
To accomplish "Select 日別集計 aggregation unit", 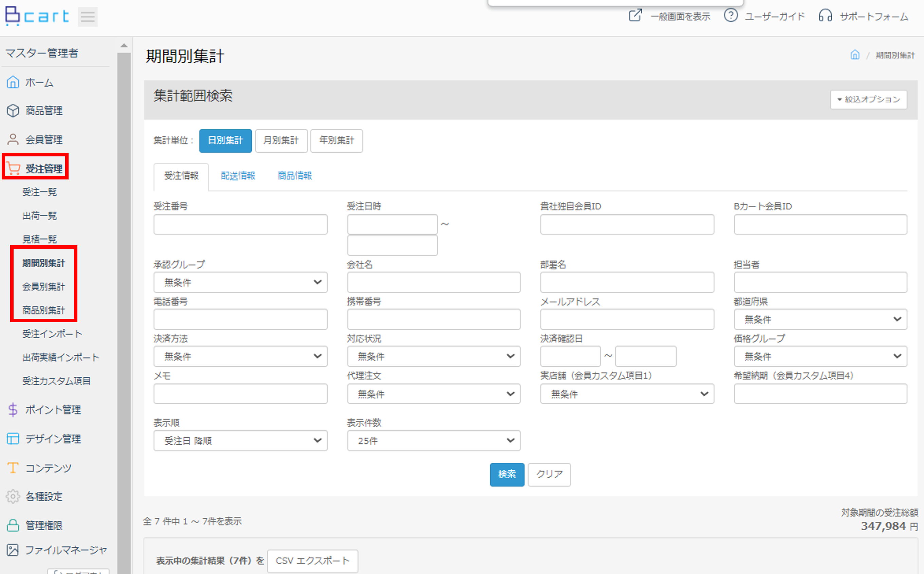I will [225, 140].
